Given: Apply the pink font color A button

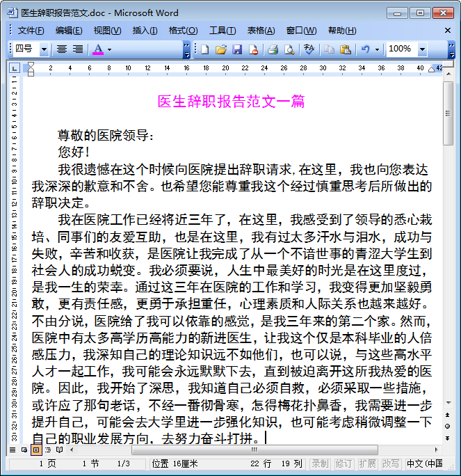Looking at the screenshot, I should click(x=98, y=49).
